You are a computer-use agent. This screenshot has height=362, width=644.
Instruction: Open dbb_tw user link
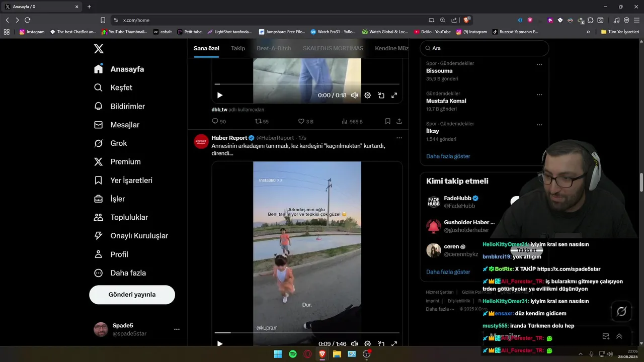tap(219, 110)
